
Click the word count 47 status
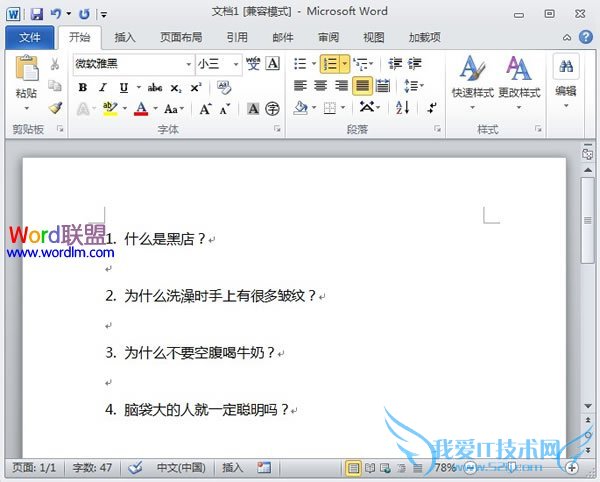point(92,467)
